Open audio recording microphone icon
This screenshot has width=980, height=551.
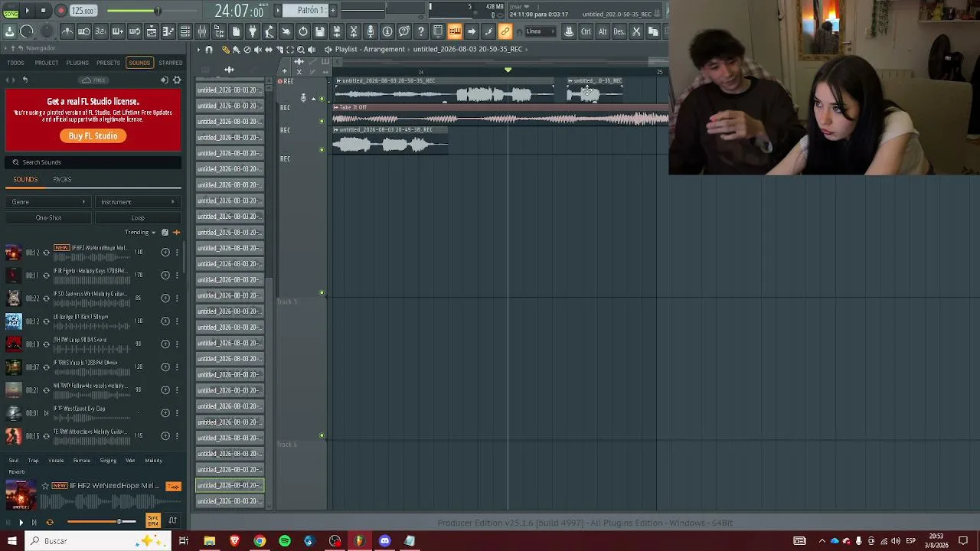point(371,31)
